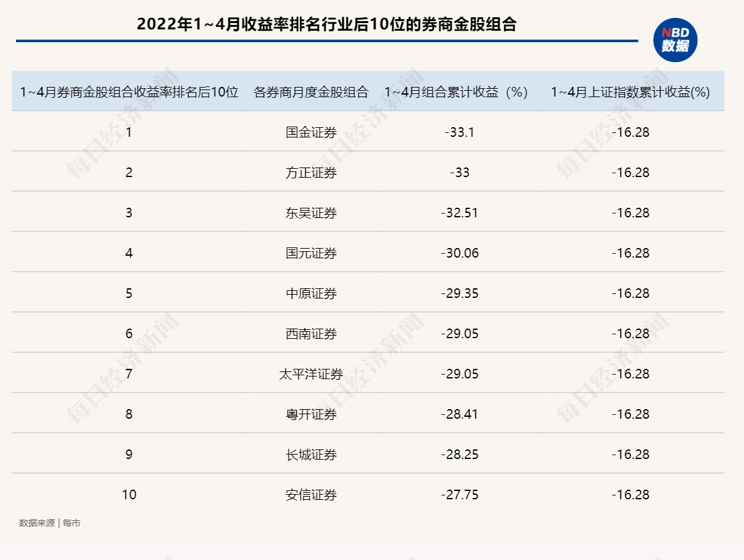Select the 各券商月度金股组合 column header
Viewport: 744px width, 560px height.
pos(311,92)
